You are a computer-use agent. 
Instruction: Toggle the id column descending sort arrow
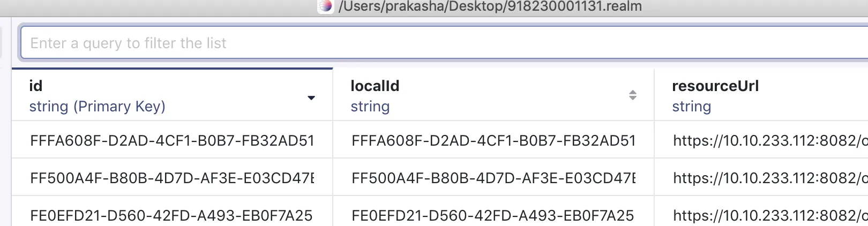(x=311, y=98)
